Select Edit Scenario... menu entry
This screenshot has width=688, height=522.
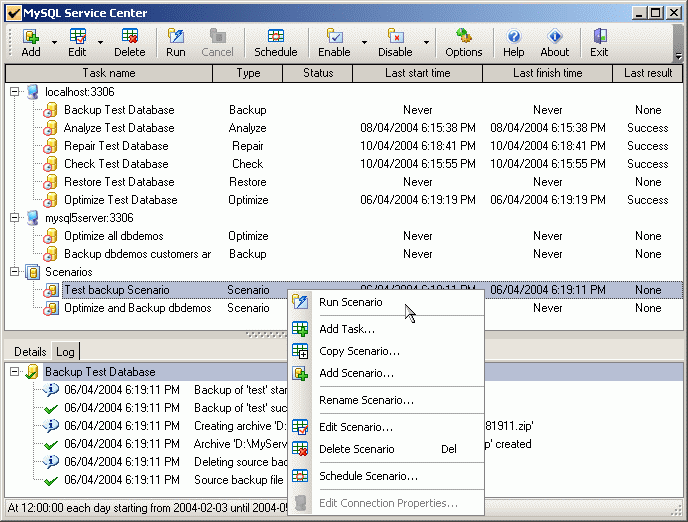coord(388,427)
